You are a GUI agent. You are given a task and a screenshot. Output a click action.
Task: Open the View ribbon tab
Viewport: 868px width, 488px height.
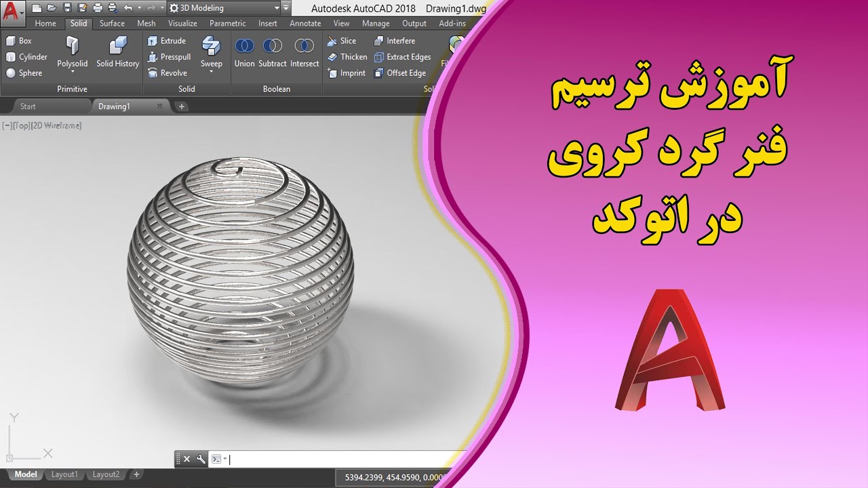pyautogui.click(x=342, y=23)
